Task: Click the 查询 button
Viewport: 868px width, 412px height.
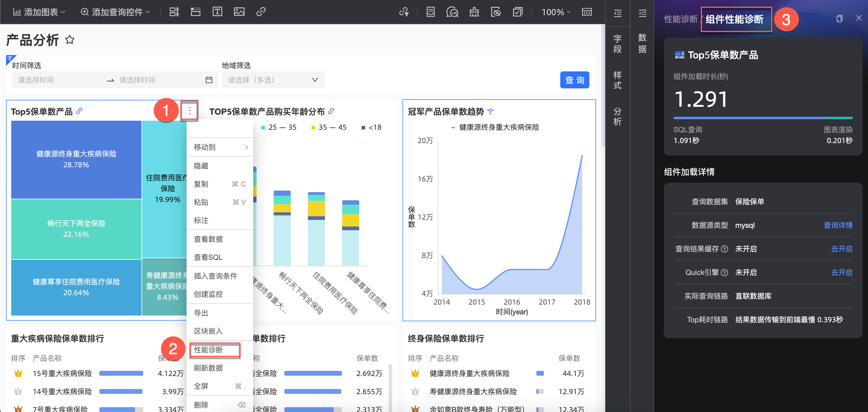Action: pyautogui.click(x=575, y=80)
